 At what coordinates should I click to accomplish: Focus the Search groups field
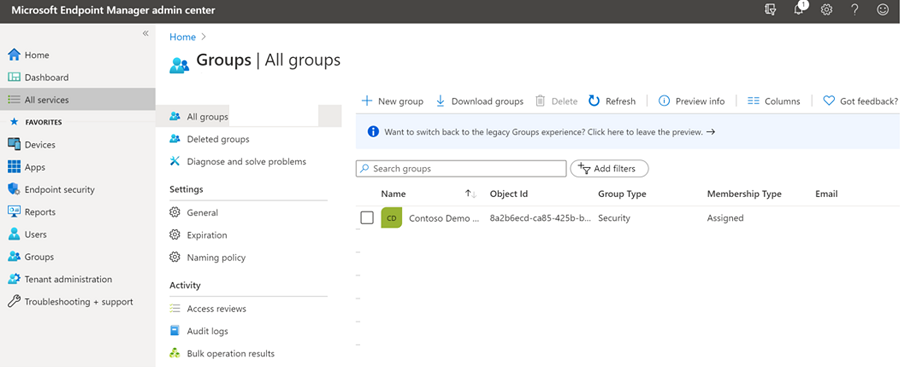(461, 168)
